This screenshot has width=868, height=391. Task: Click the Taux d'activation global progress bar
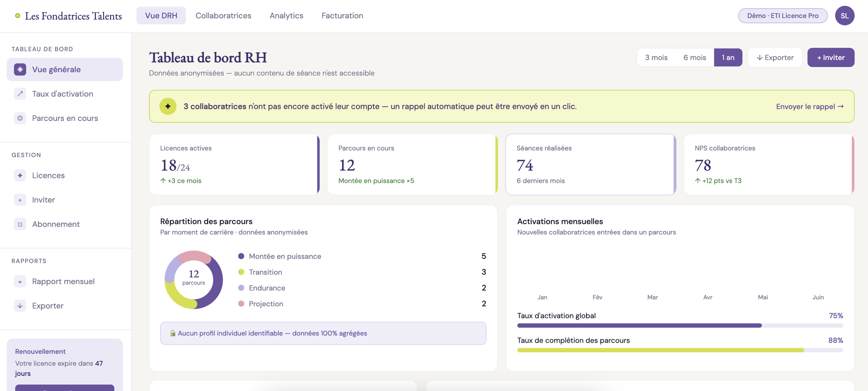tap(680, 326)
